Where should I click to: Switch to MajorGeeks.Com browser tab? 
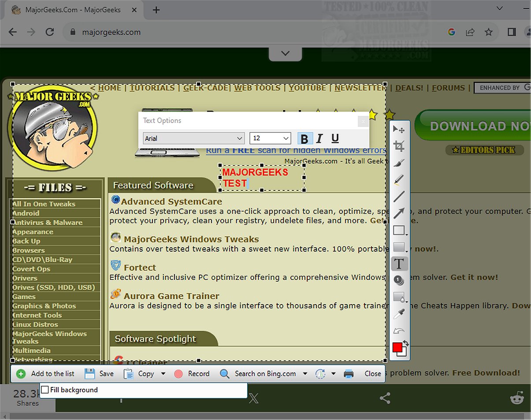74,10
